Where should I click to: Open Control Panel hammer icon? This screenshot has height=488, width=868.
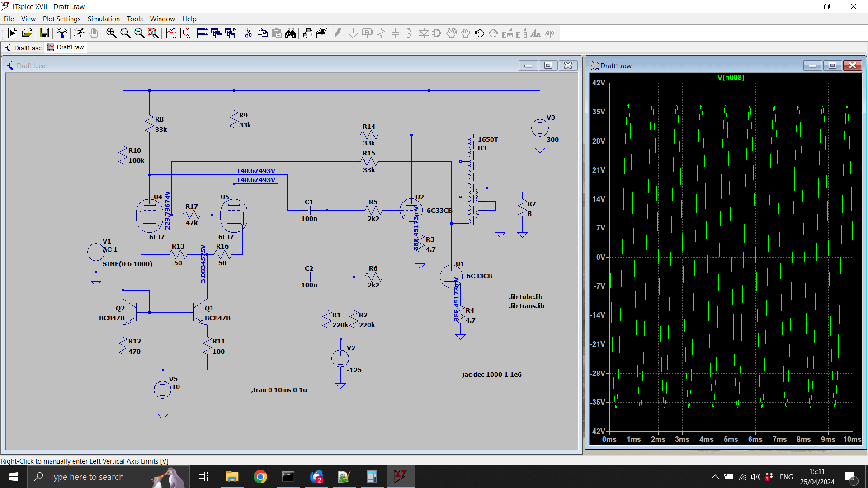61,33
